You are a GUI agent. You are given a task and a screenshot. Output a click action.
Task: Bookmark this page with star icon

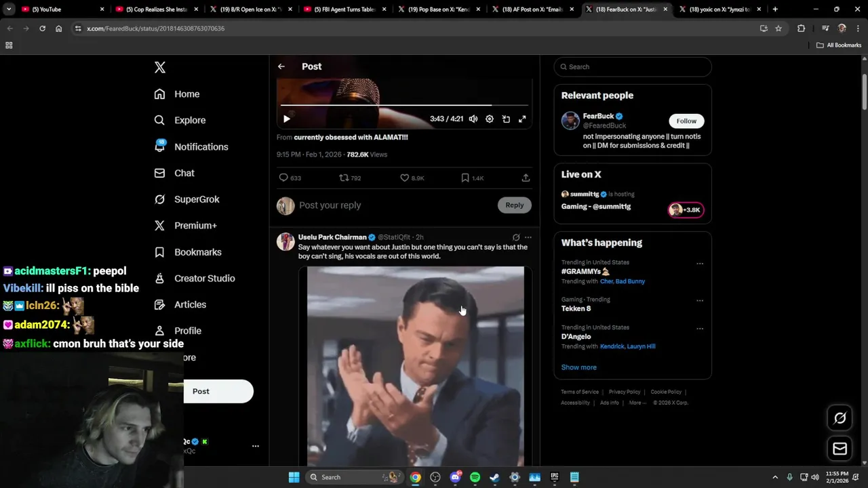pos(778,28)
